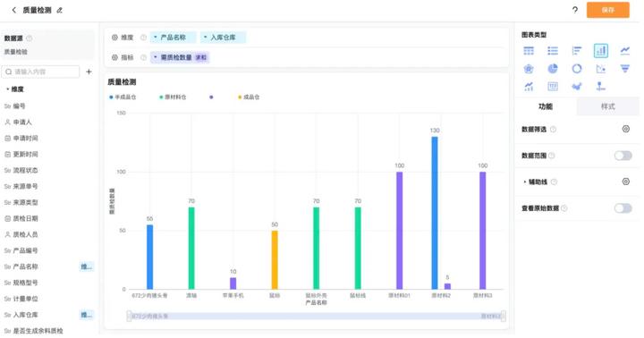Open the help question mark icon
The height and width of the screenshot is (338, 644).
coord(575,10)
